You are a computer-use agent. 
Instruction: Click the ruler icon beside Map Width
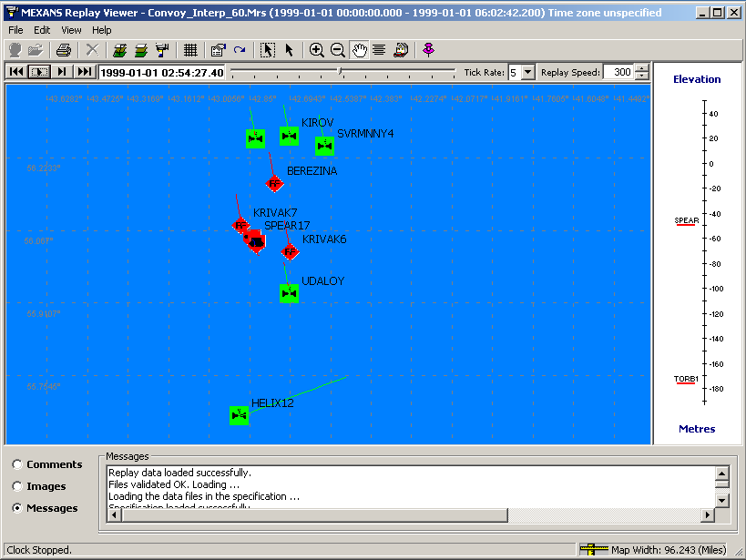tap(593, 550)
